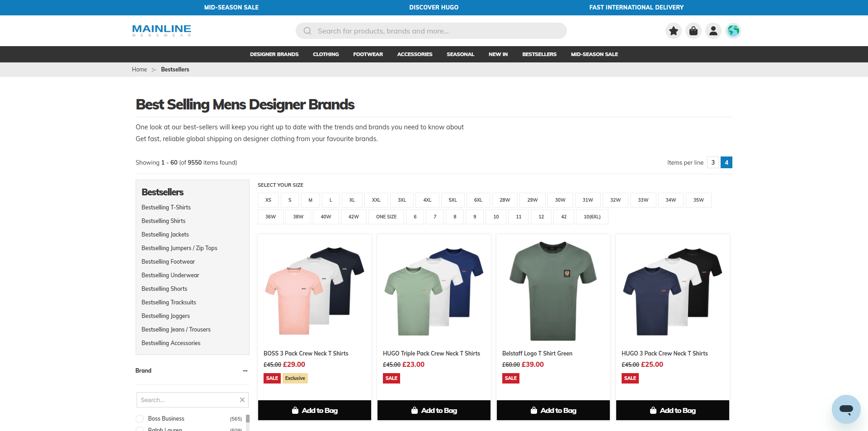
Task: Select size 28W filter
Action: (505, 200)
